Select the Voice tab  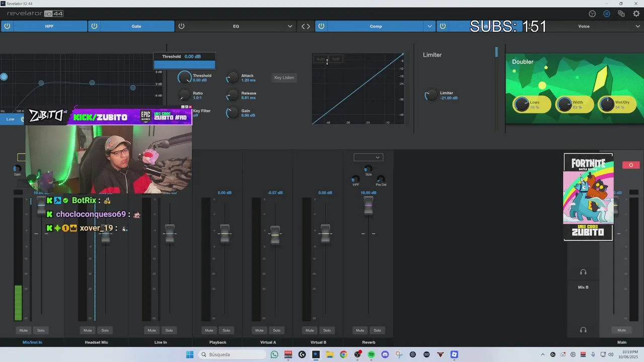[584, 26]
